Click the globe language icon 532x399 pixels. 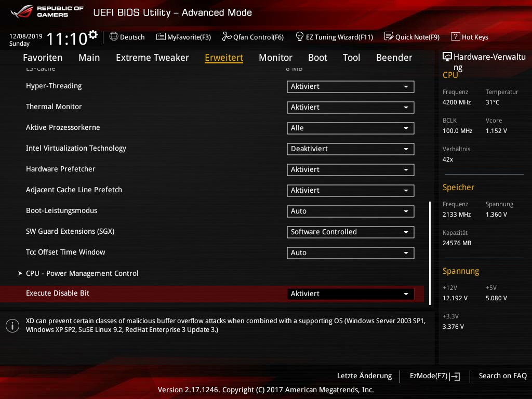pyautogui.click(x=114, y=36)
